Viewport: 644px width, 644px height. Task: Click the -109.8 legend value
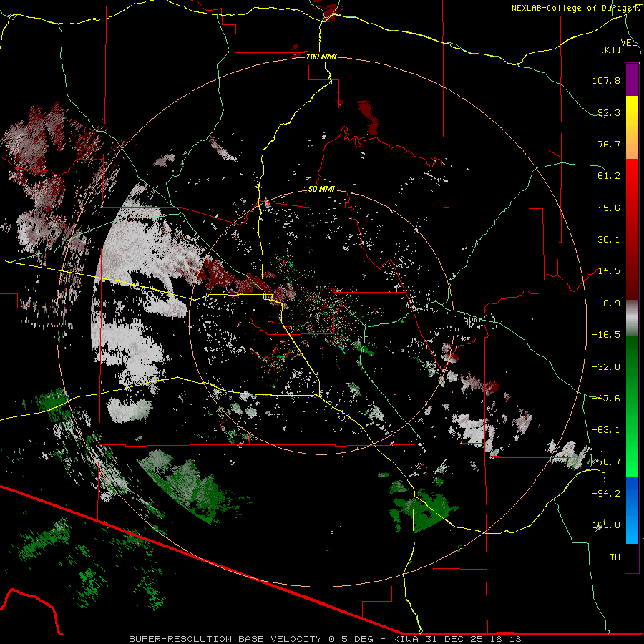pos(603,525)
